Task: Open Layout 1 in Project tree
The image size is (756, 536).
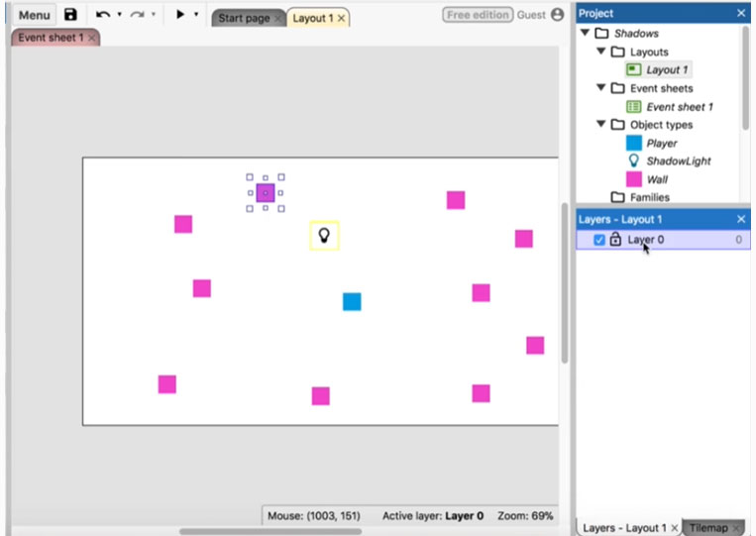Action: coord(667,70)
